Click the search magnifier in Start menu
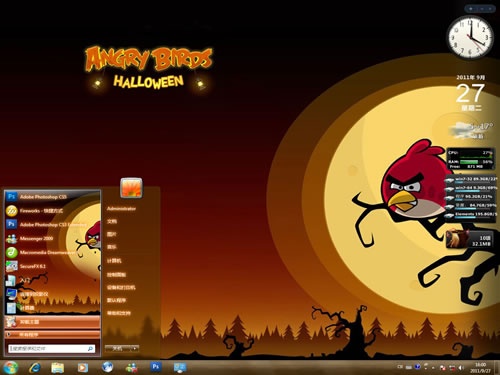 click(90, 349)
